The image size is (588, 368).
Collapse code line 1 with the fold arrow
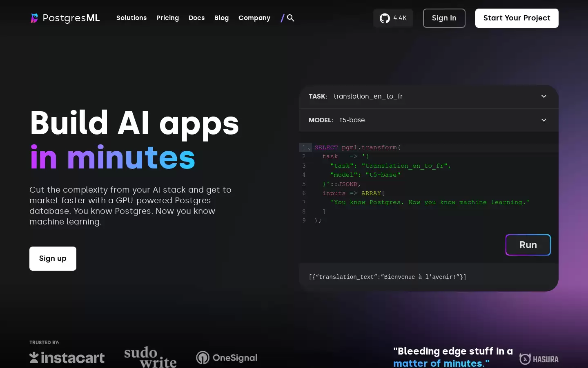click(x=309, y=148)
